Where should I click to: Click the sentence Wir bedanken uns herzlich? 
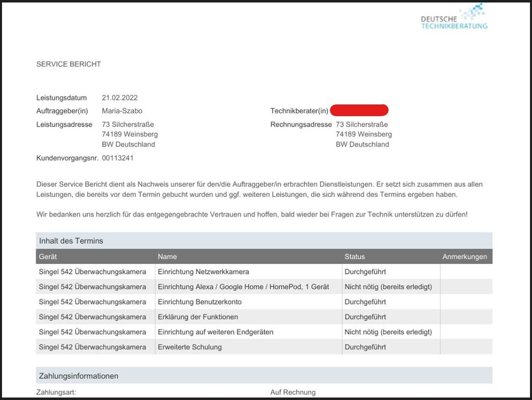pyautogui.click(x=252, y=215)
